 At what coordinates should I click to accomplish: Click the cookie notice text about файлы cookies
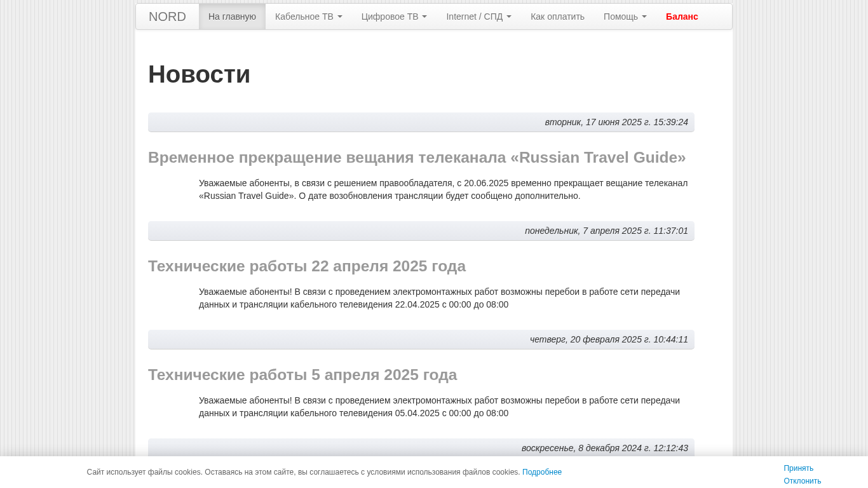pyautogui.click(x=303, y=472)
